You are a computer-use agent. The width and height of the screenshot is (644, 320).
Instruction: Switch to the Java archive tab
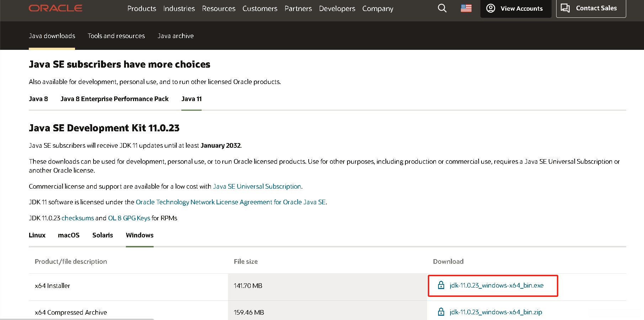(x=175, y=36)
